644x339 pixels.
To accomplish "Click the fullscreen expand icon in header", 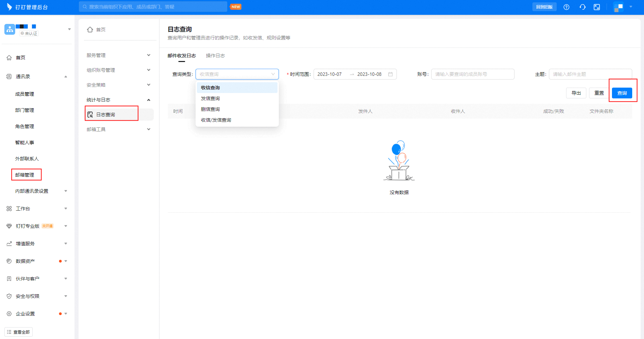I will point(597,7).
